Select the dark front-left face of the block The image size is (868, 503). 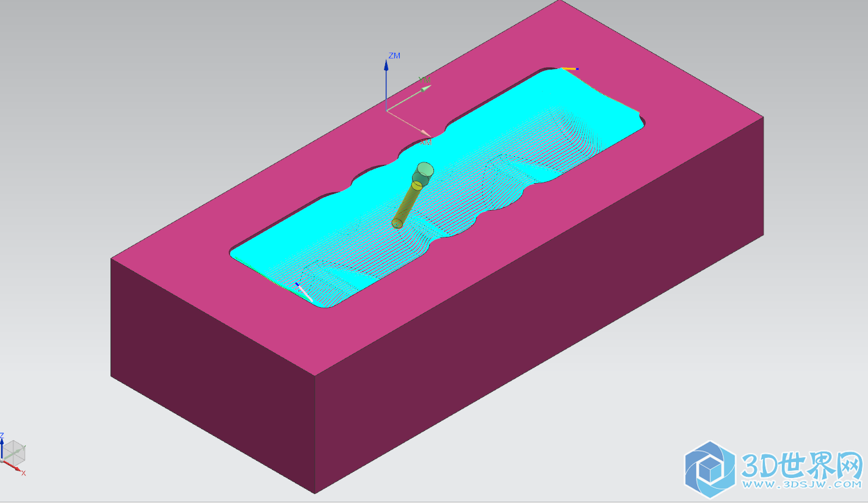(212, 375)
